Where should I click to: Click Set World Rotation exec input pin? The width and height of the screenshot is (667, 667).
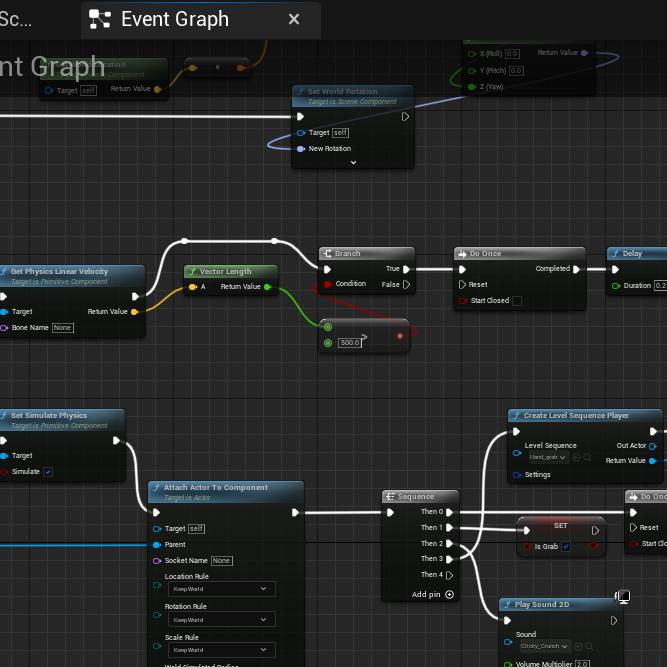[300, 116]
